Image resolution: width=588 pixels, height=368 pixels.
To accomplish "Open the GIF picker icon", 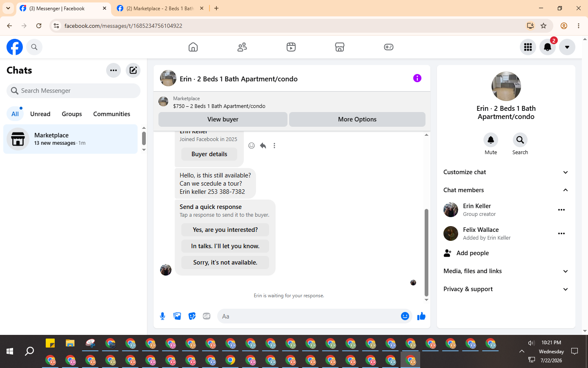I will pos(207,316).
